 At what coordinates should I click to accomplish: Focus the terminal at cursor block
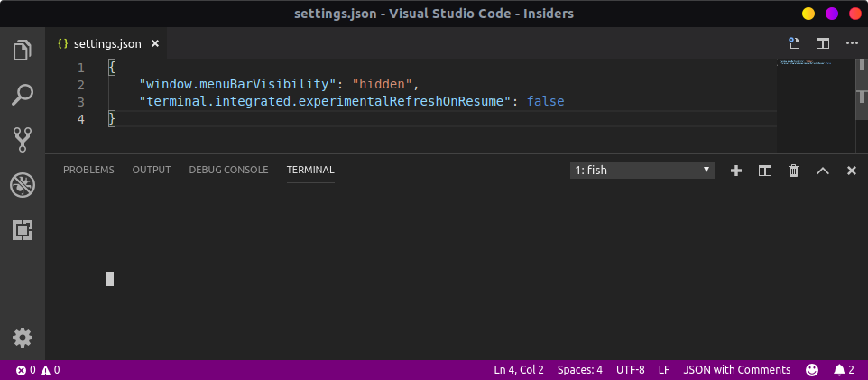(110, 279)
